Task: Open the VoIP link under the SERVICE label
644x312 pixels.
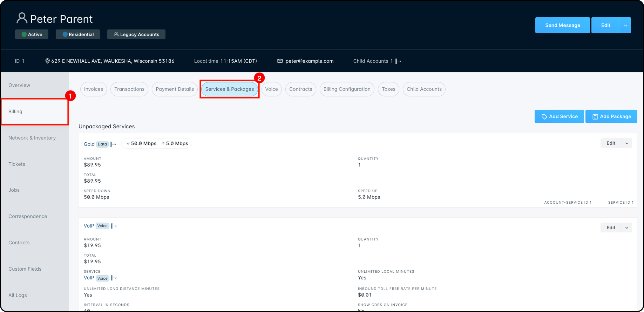Action: tap(89, 278)
